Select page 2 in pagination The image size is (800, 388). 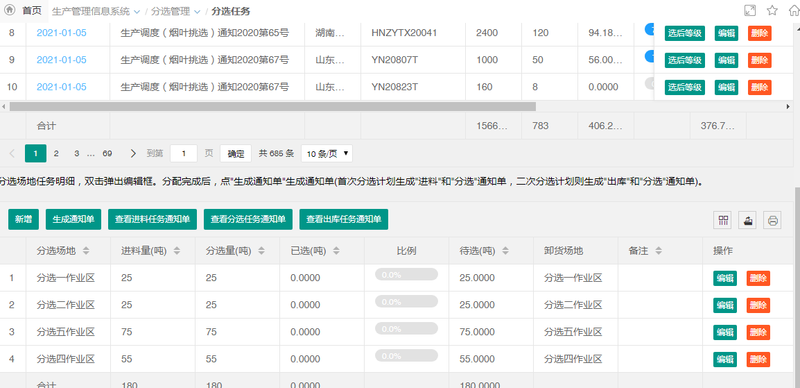click(x=56, y=153)
